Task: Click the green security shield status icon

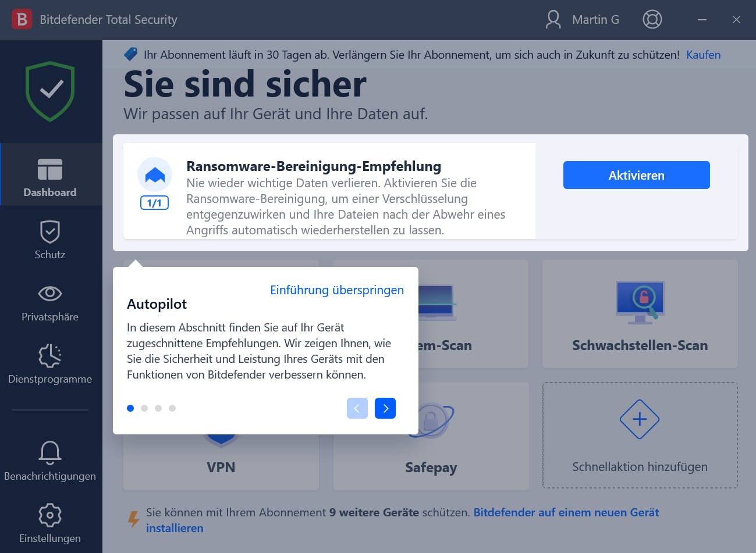Action: (50, 91)
